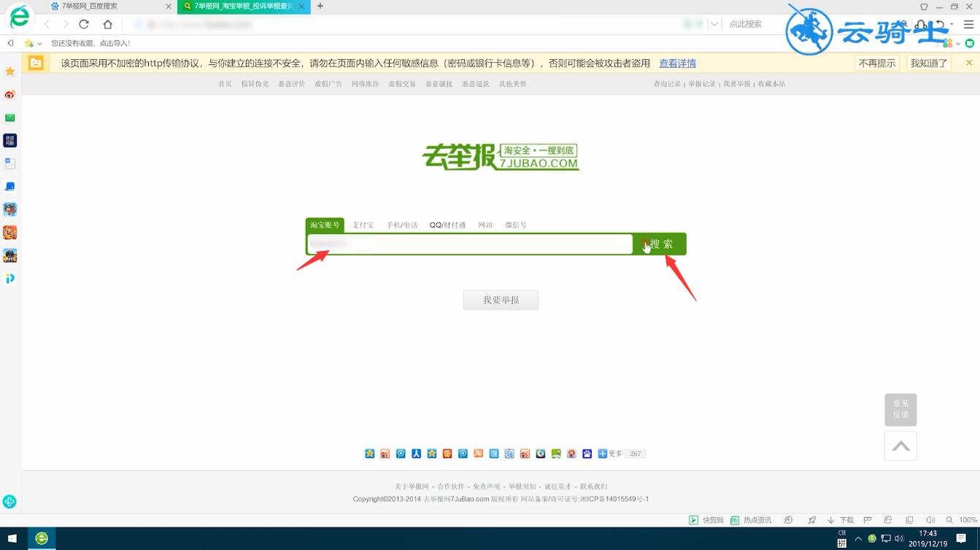Open the green mail icon in the sidebar
980x550 pixels.
9,117
